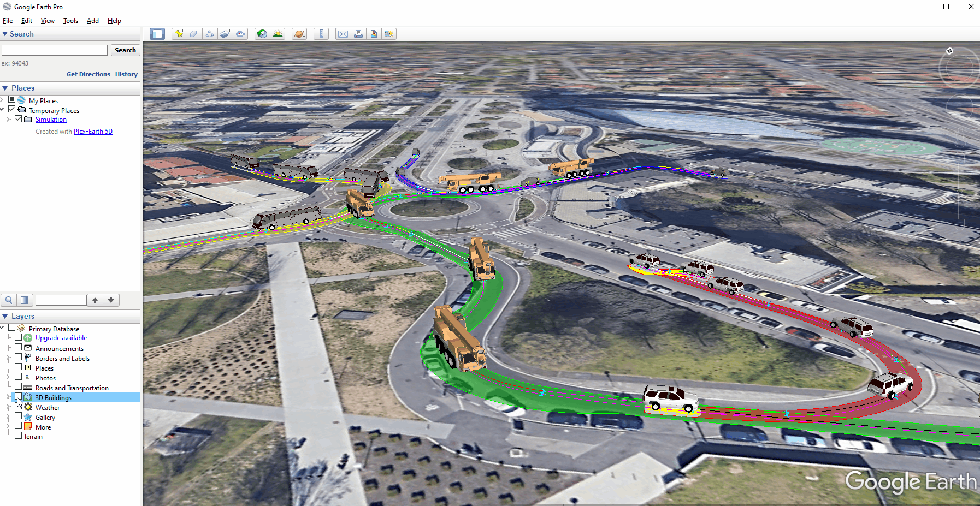
Task: Open the Help menu
Action: click(114, 21)
